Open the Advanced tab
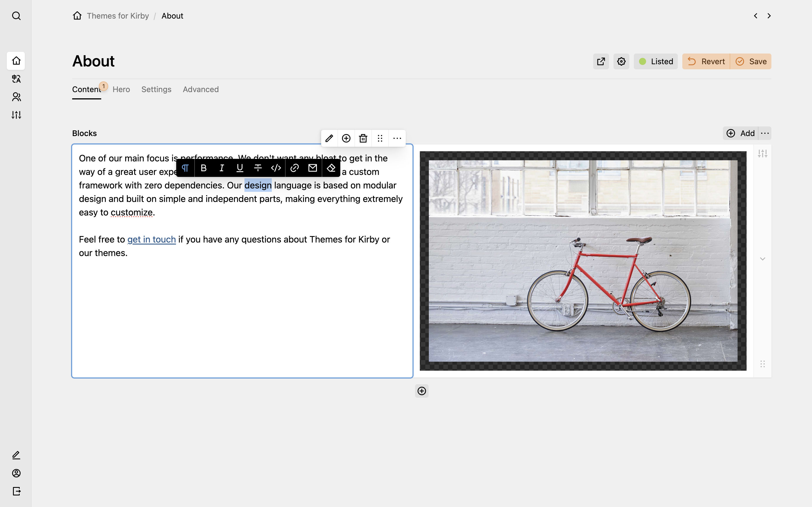The height and width of the screenshot is (507, 812). coord(201,89)
